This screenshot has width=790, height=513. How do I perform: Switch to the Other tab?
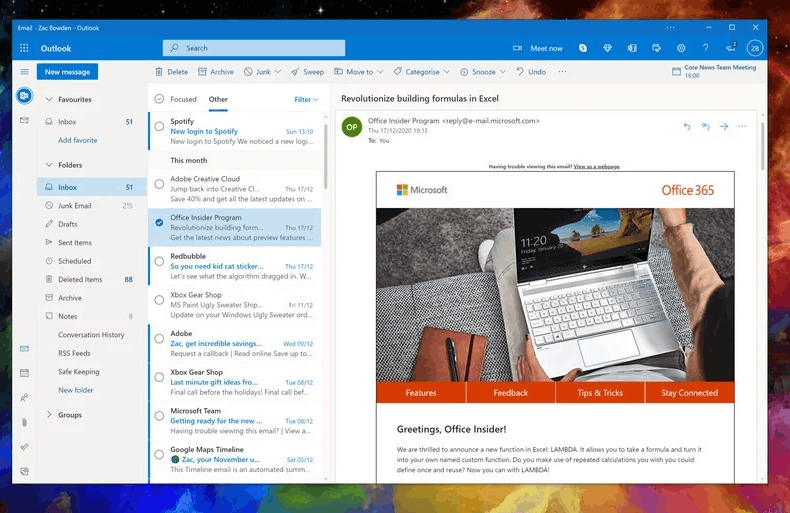click(218, 99)
